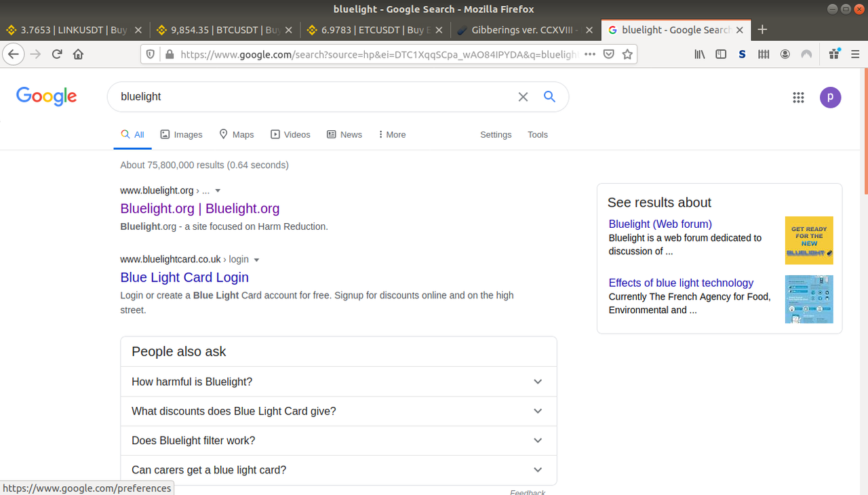Clear the search box text
Viewport: 868px width, 495px height.
pos(523,97)
